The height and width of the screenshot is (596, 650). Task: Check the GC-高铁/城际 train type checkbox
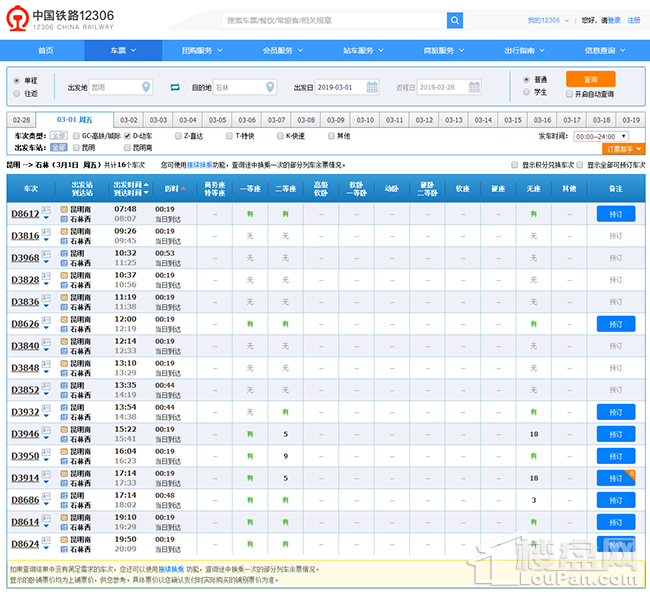pos(76,135)
